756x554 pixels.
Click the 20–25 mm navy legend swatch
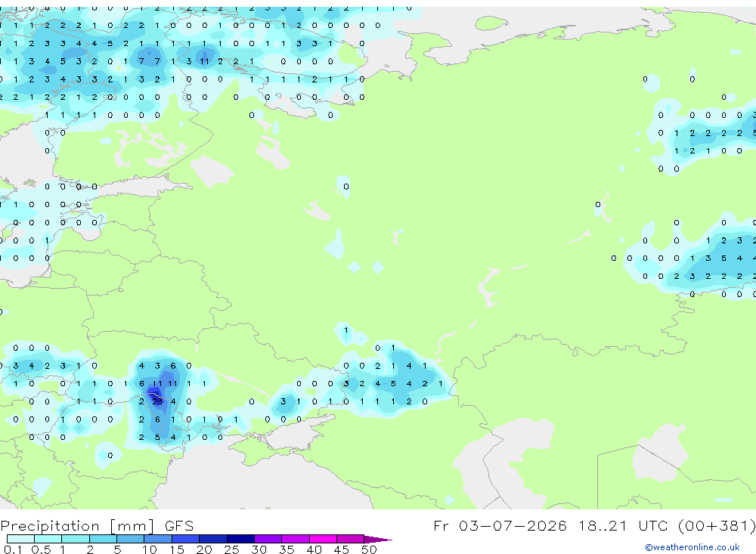(213, 539)
